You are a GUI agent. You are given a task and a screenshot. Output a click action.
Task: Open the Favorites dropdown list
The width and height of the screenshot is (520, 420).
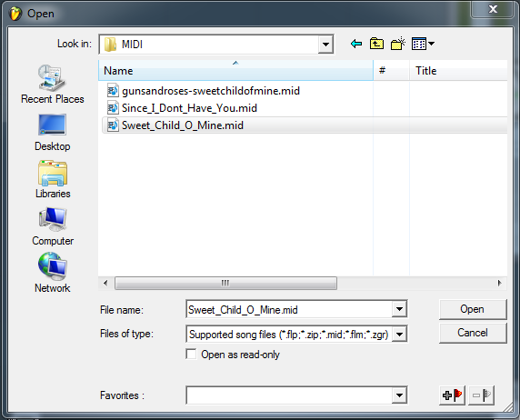(399, 395)
